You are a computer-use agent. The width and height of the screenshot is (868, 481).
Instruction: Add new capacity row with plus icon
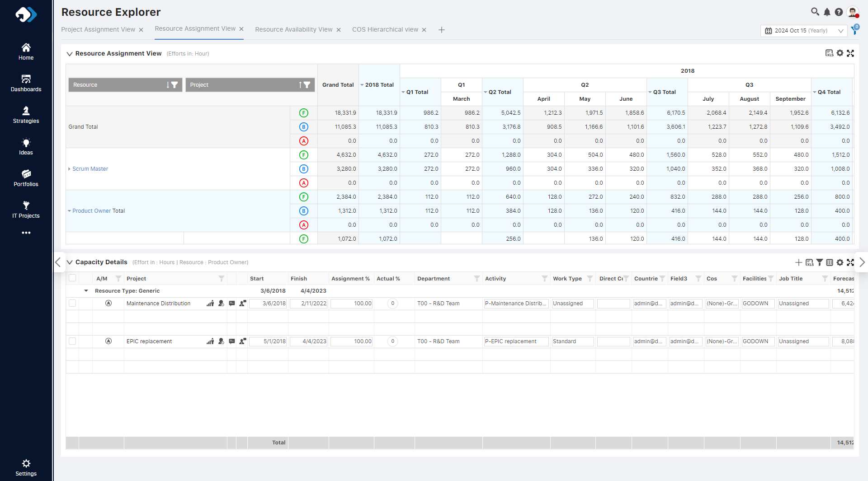click(798, 262)
